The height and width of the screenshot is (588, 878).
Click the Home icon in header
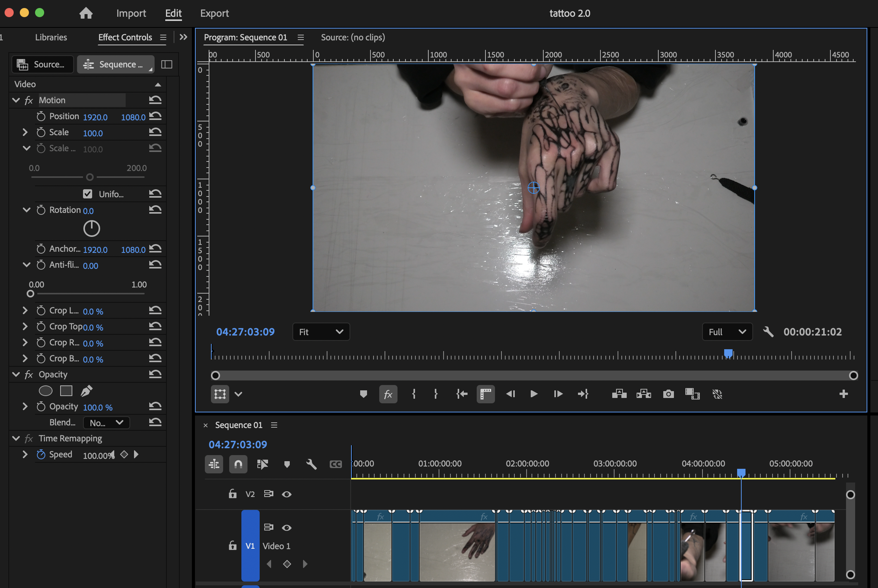(x=86, y=13)
